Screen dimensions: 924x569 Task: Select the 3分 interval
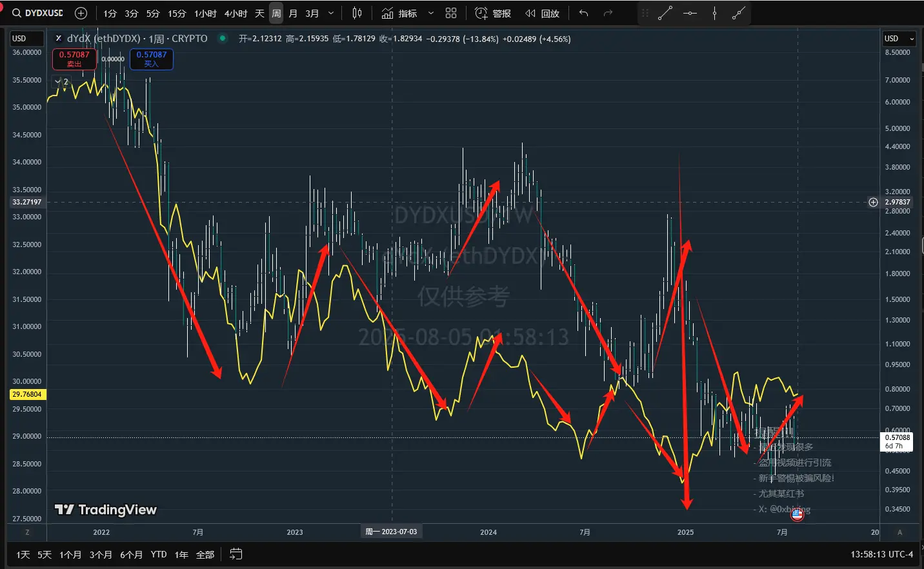coord(132,13)
